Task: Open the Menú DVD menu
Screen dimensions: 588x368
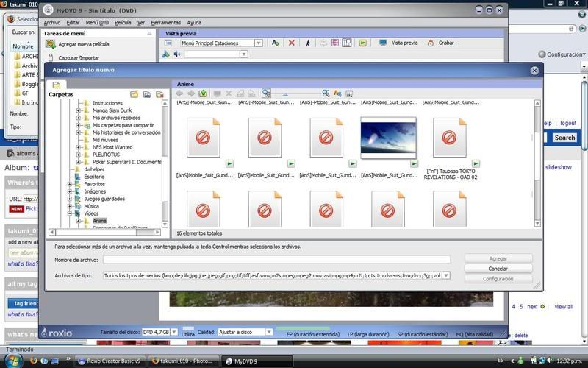Action: 97,23
